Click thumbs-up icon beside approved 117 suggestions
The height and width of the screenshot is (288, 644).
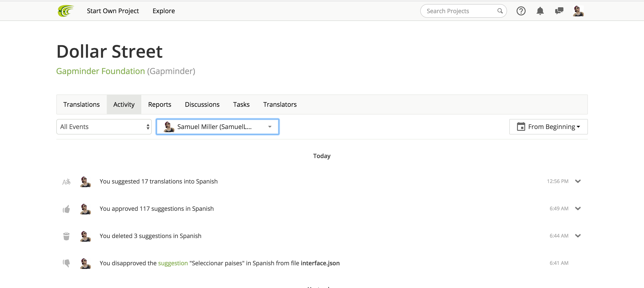coord(66,209)
